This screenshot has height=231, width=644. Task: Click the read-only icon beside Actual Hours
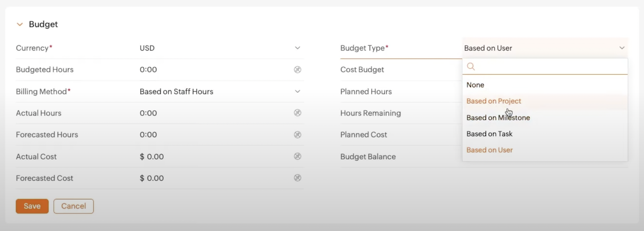click(x=297, y=113)
